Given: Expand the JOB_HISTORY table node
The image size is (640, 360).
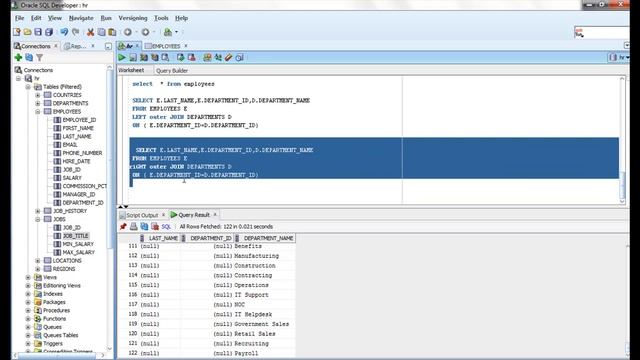Looking at the screenshot, I should tap(38, 211).
